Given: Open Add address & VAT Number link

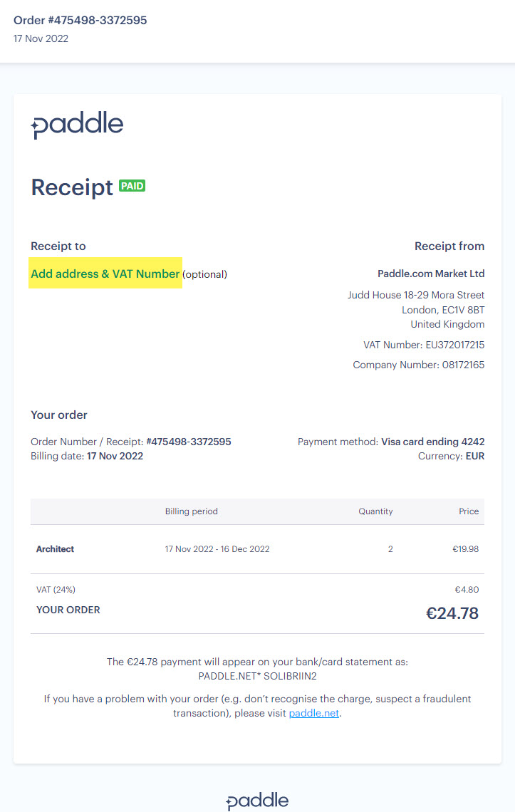Looking at the screenshot, I should click(x=105, y=274).
